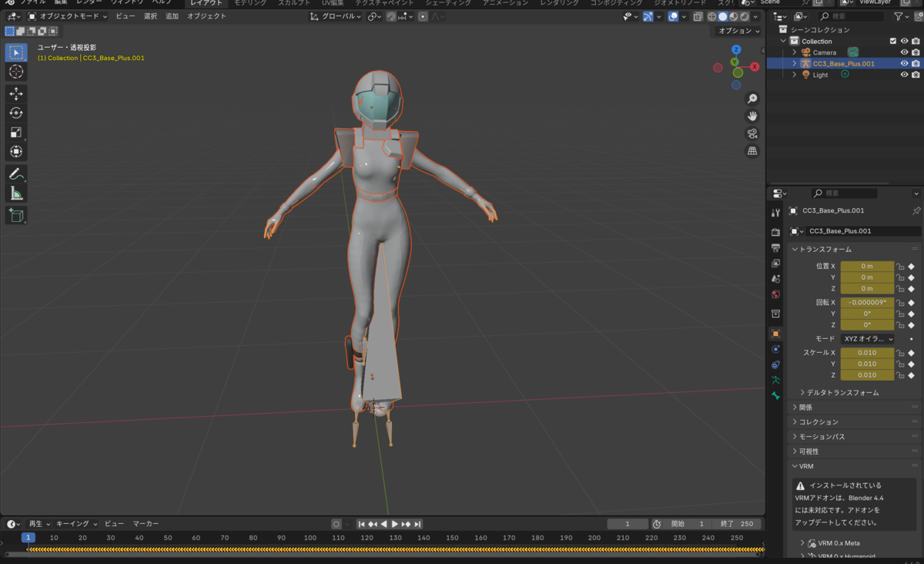Select the Add Cube tool
This screenshot has height=564, width=924.
(x=16, y=215)
